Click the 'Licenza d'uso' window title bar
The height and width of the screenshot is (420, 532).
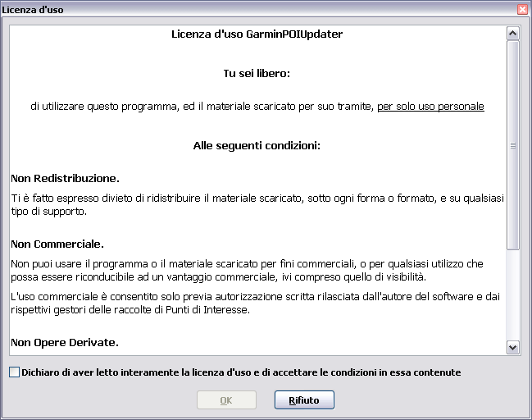(x=246, y=9)
